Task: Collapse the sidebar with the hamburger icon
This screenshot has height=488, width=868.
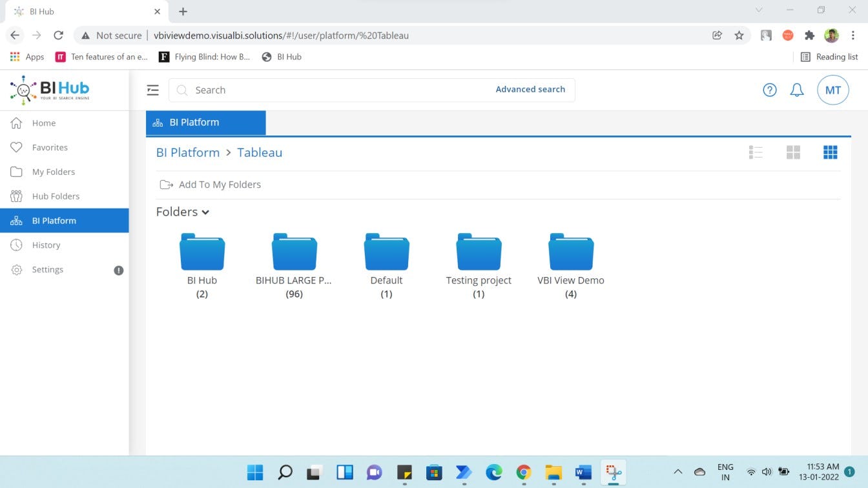Action: pos(152,90)
